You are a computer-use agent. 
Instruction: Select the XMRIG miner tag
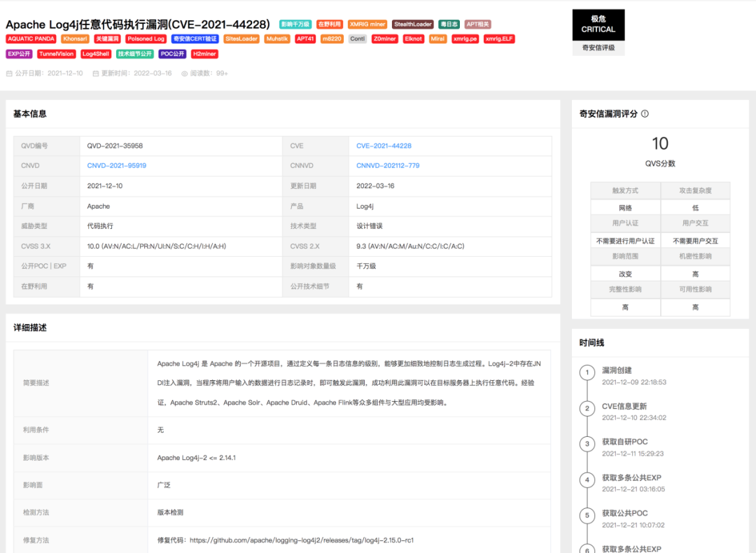click(367, 24)
